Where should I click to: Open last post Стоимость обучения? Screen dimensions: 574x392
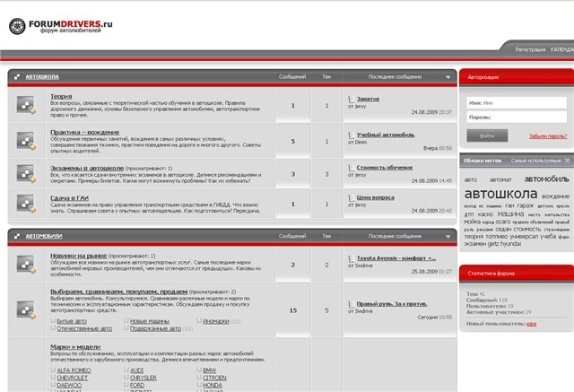coord(385,168)
